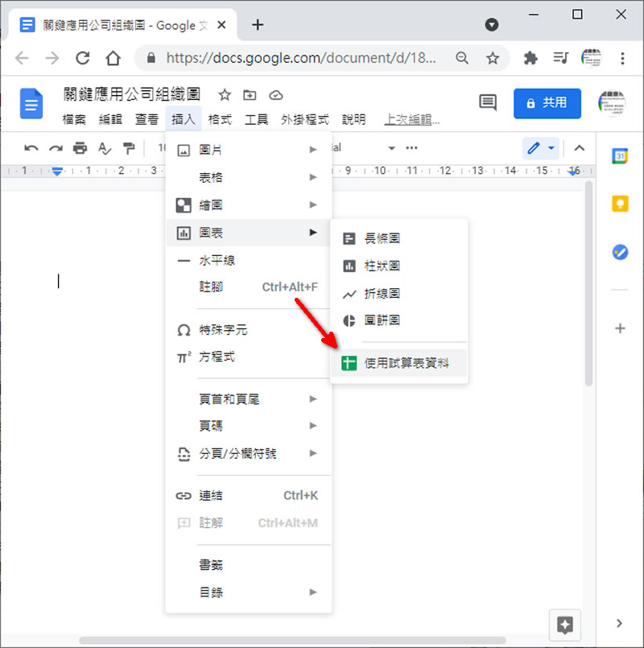Choose 連結 menu item

(x=249, y=495)
